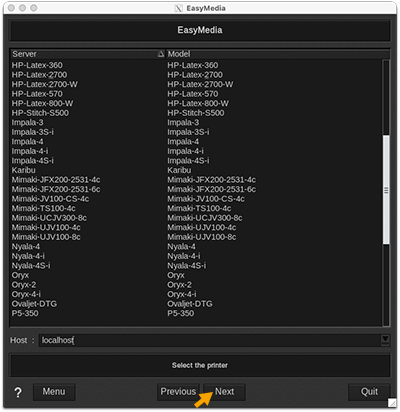Select the Oryx server row
400x412 pixels.
20,275
